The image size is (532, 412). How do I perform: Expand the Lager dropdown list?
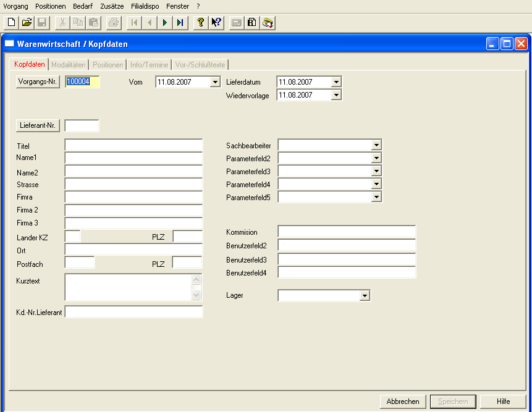pyautogui.click(x=365, y=296)
